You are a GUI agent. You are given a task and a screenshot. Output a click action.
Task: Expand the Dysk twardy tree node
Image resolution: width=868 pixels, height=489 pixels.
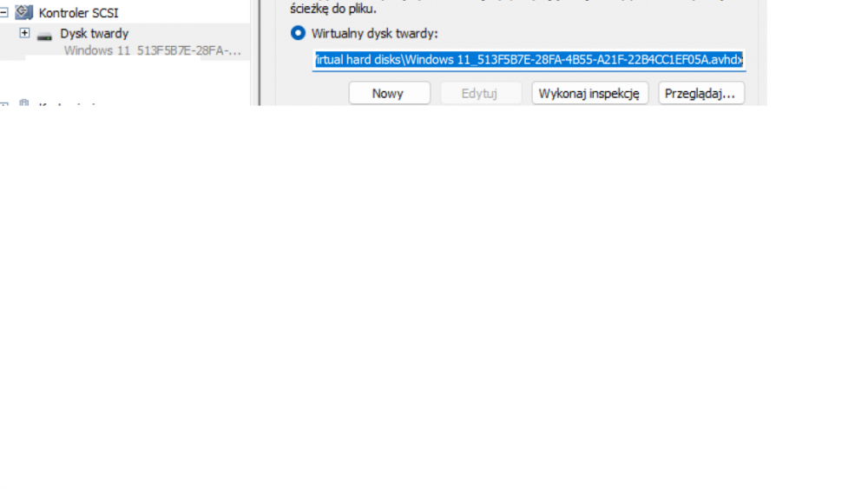(x=24, y=33)
